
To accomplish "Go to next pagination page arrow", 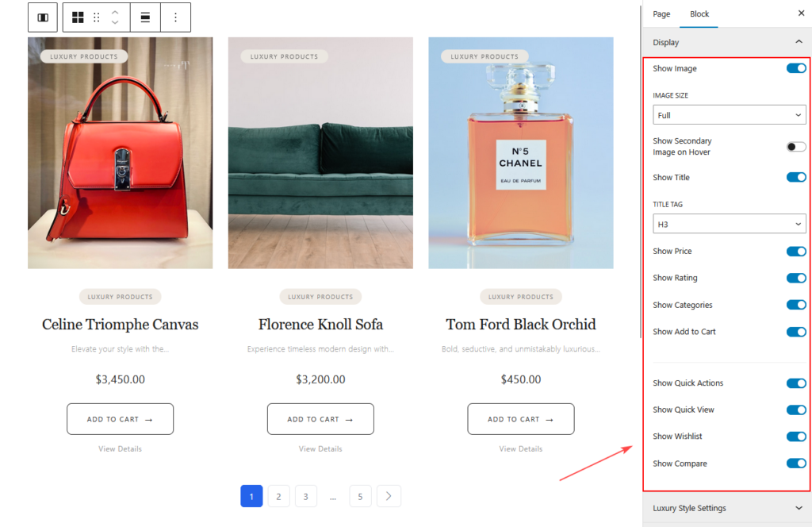I will click(x=389, y=497).
